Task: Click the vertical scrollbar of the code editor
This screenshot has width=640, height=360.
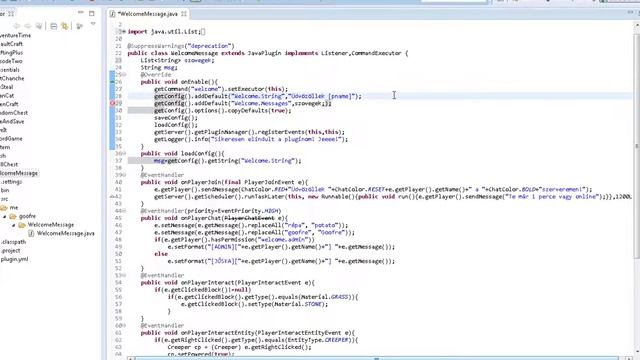Action: [x=636, y=147]
